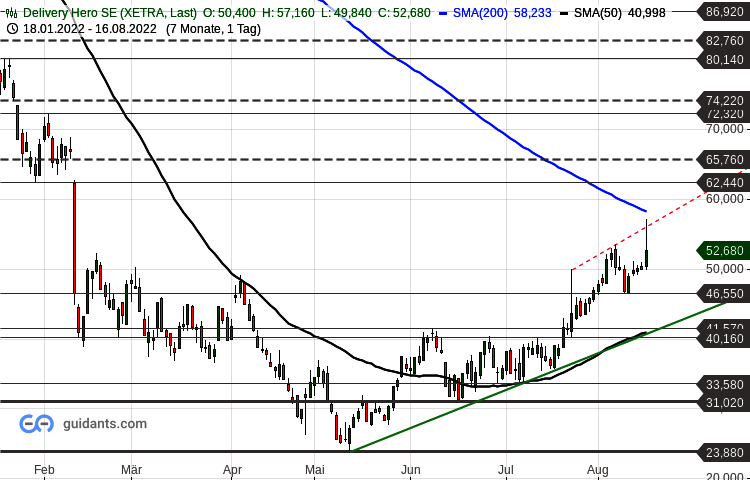Select the 74,220 price level label
Image resolution: width=750 pixels, height=480 pixels.
[724, 100]
